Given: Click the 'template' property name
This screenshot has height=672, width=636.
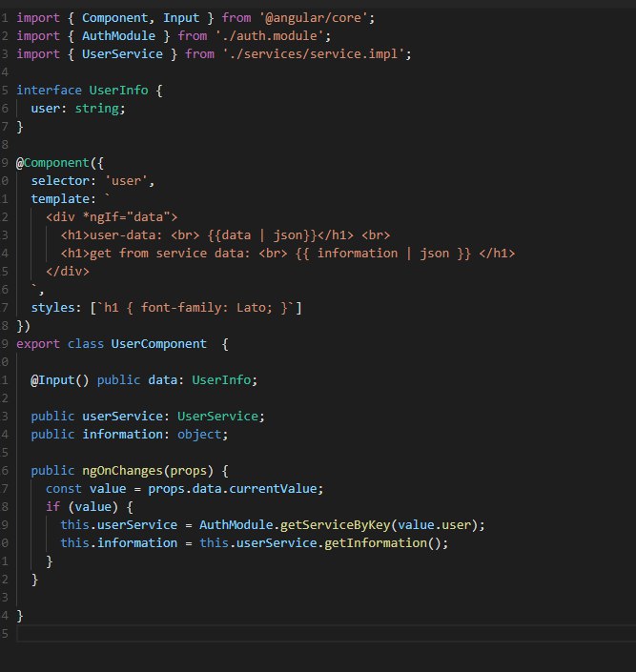Looking at the screenshot, I should pyautogui.click(x=60, y=199).
